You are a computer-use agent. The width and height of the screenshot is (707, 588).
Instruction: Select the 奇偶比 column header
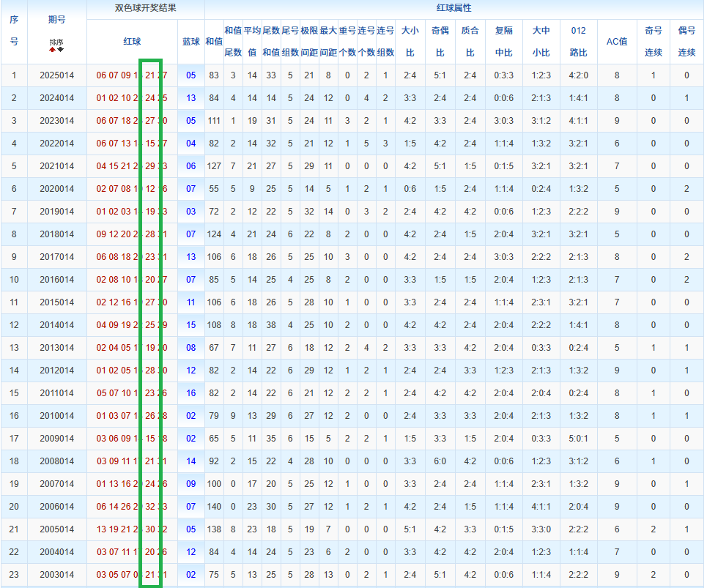click(x=440, y=42)
